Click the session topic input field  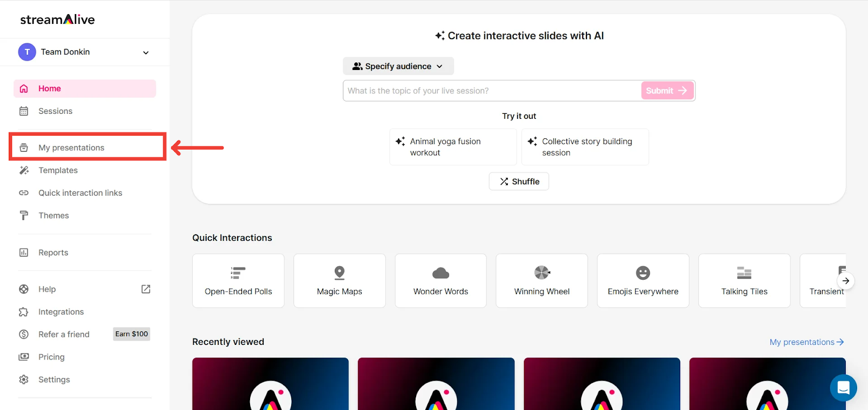491,91
